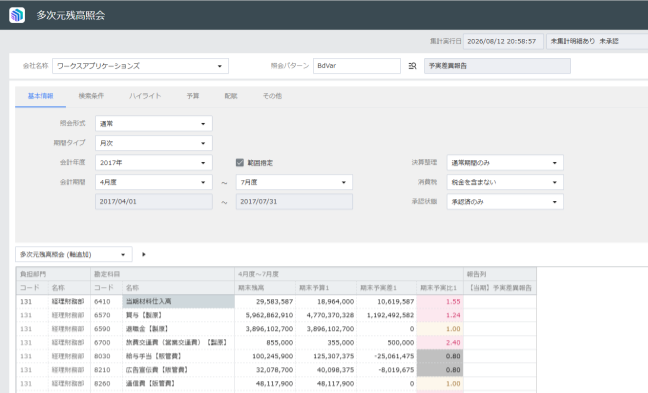Click the 勘定科目 group header
Image resolution: width=648 pixels, height=393 pixels.
pyautogui.click(x=162, y=274)
